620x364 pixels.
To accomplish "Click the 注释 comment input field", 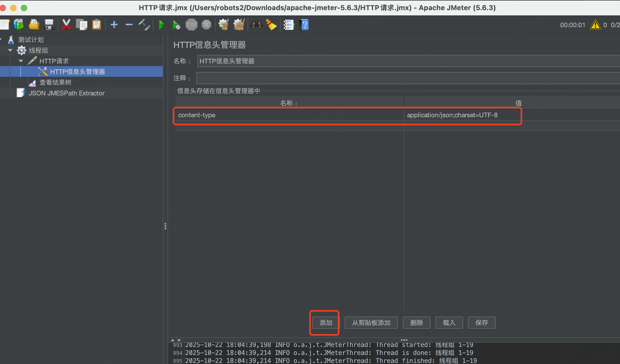I will (x=400, y=78).
